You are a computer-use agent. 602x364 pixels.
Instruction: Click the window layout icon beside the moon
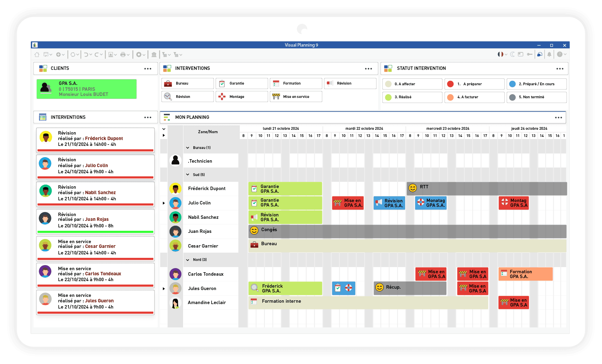click(x=521, y=54)
